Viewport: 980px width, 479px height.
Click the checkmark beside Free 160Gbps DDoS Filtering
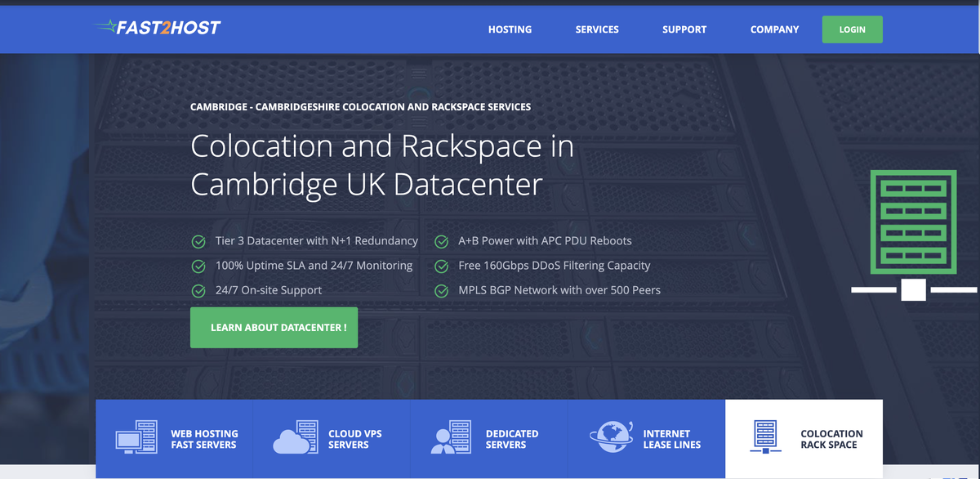pos(442,266)
